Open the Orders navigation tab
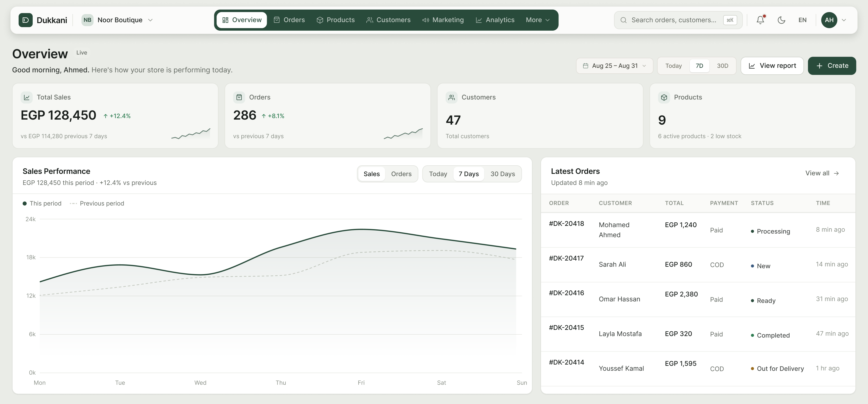Image resolution: width=868 pixels, height=404 pixels. [289, 20]
